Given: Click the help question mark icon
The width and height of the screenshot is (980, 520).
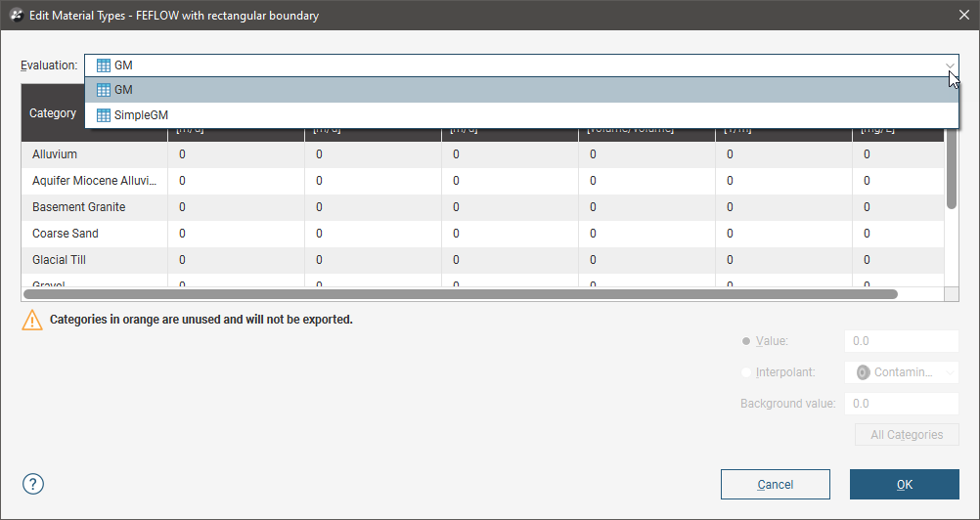Looking at the screenshot, I should pos(33,484).
